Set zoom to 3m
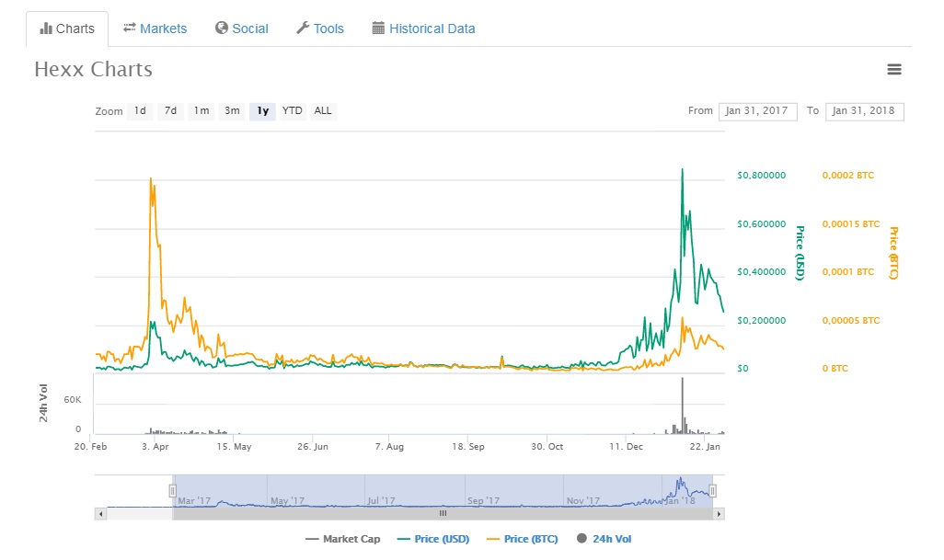 coord(232,110)
